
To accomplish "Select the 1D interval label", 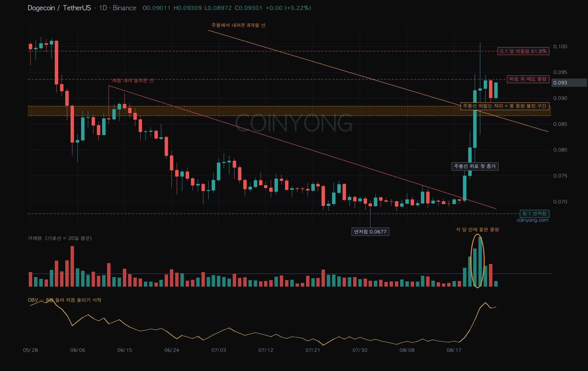I will pos(103,8).
